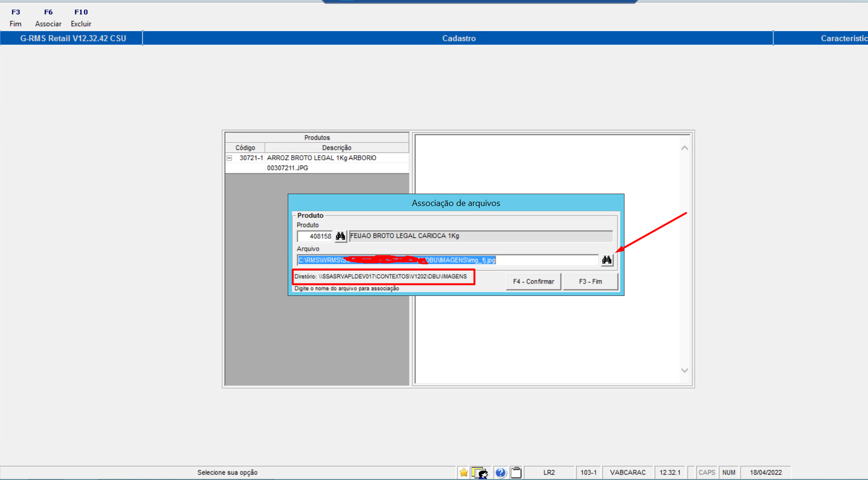Click the Associação de arquivos dialog title
This screenshot has width=868, height=480.
[x=456, y=203]
